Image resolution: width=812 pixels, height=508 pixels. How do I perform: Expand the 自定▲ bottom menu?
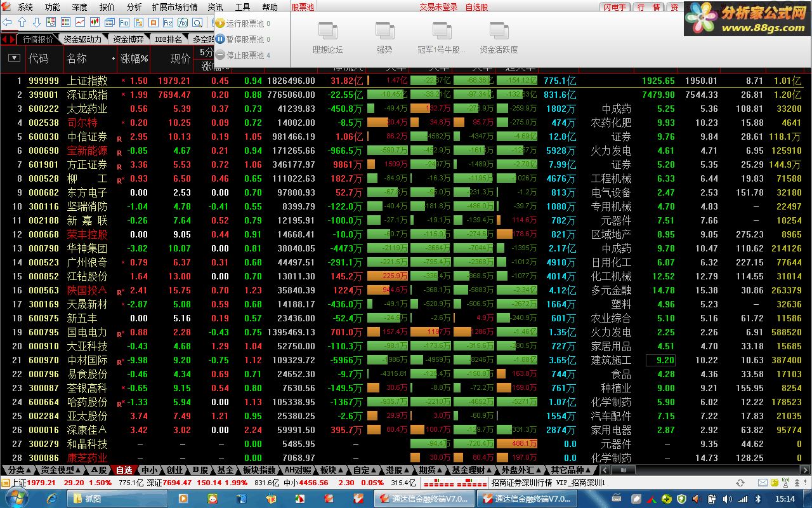pyautogui.click(x=365, y=470)
